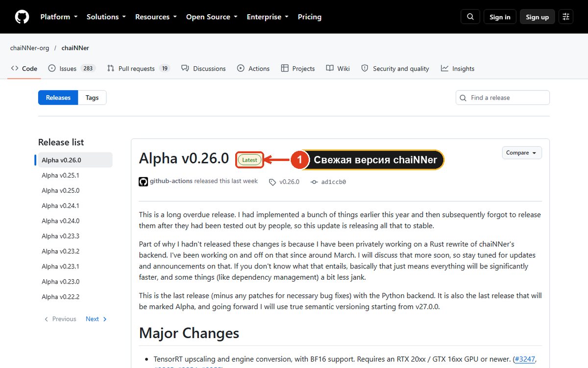This screenshot has width=588, height=368.
Task: Open the Security and quality tab
Action: [395, 69]
